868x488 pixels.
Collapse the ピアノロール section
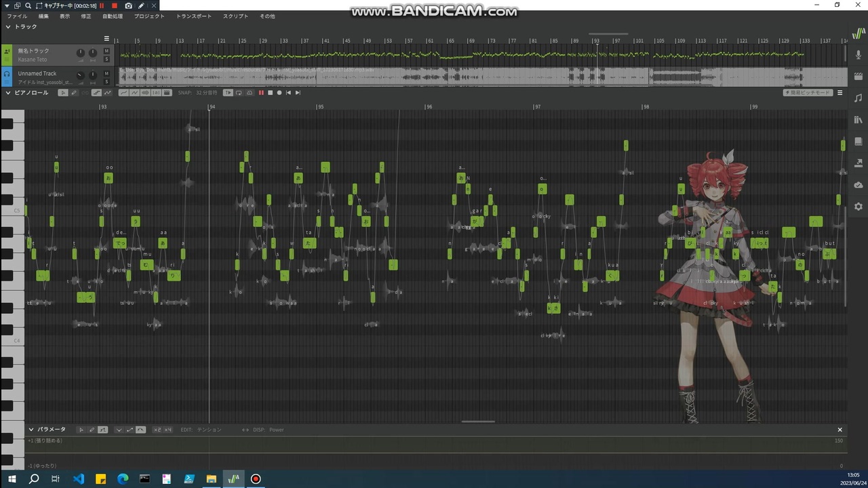point(8,93)
